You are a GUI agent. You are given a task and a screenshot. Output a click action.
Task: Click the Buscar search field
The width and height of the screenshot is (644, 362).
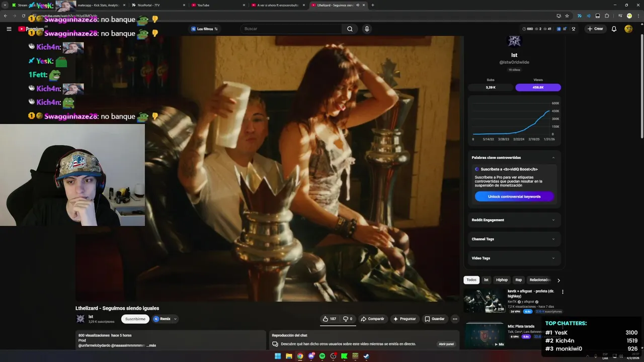pos(292,29)
